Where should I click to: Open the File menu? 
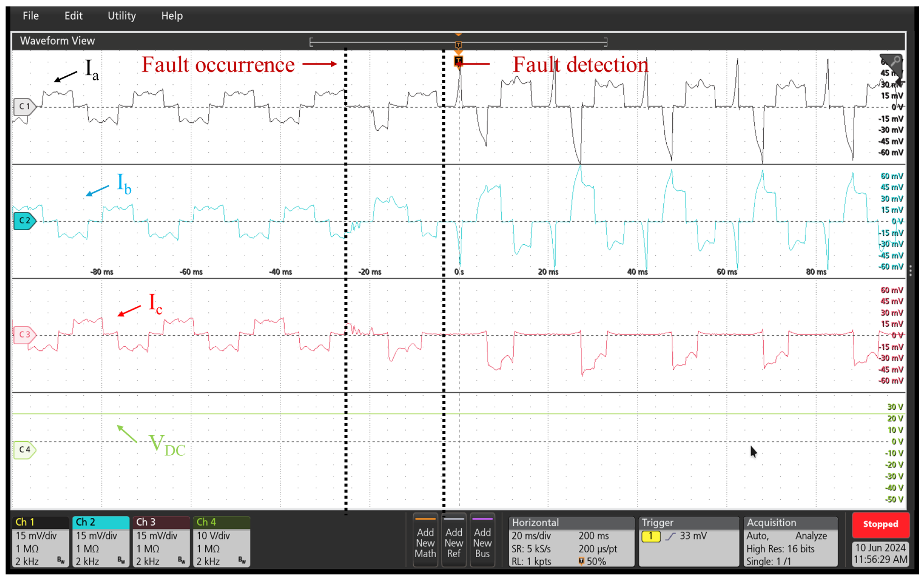pos(30,16)
